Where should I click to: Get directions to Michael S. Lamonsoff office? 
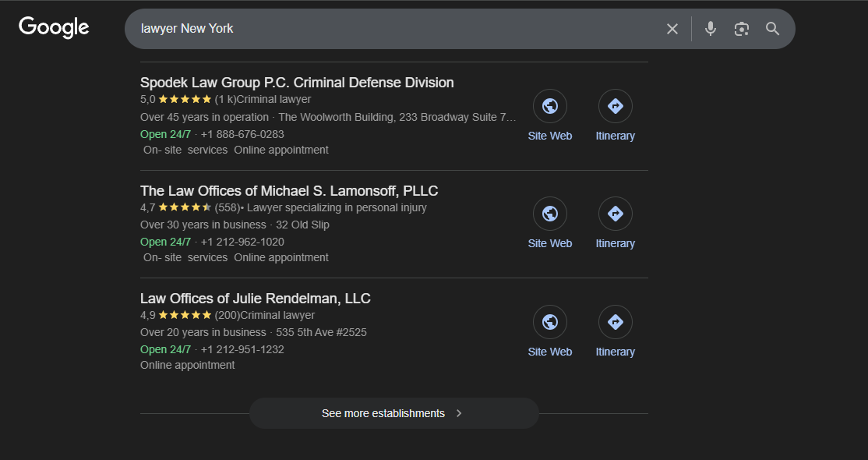pos(615,214)
